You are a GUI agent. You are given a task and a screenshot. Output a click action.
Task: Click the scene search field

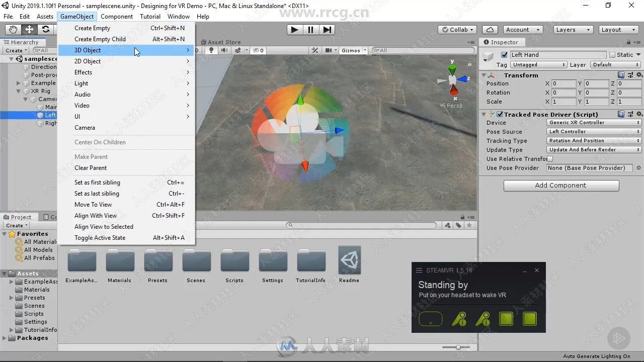(x=423, y=50)
